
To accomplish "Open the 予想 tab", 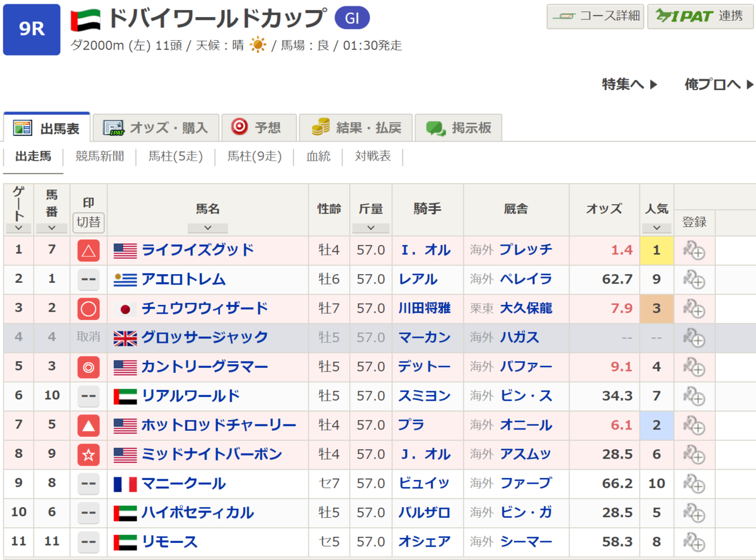I will tap(258, 128).
